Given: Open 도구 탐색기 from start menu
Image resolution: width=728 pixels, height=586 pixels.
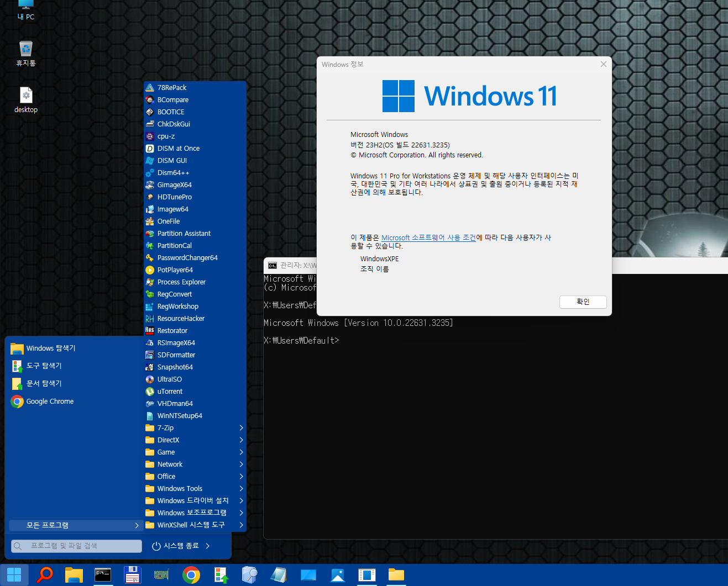Looking at the screenshot, I should pyautogui.click(x=76, y=366).
